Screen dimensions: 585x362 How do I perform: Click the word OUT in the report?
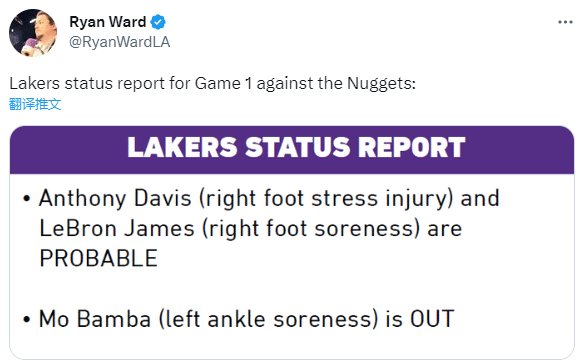coord(432,319)
